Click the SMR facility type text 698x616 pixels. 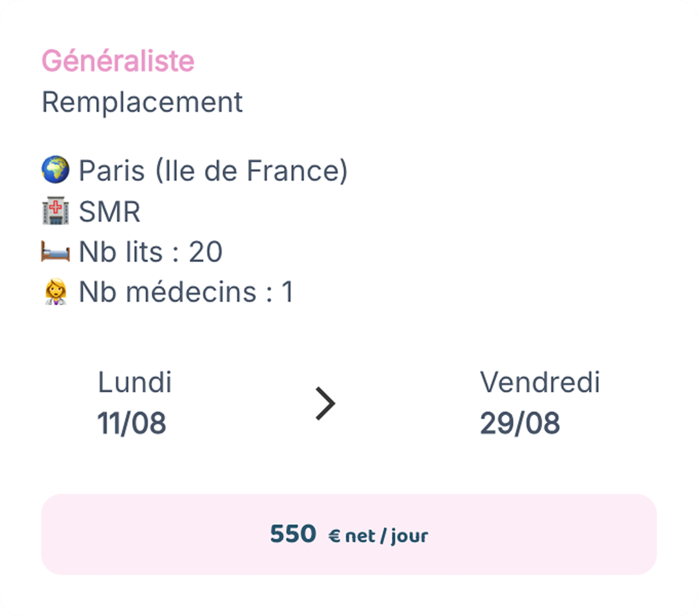(109, 211)
